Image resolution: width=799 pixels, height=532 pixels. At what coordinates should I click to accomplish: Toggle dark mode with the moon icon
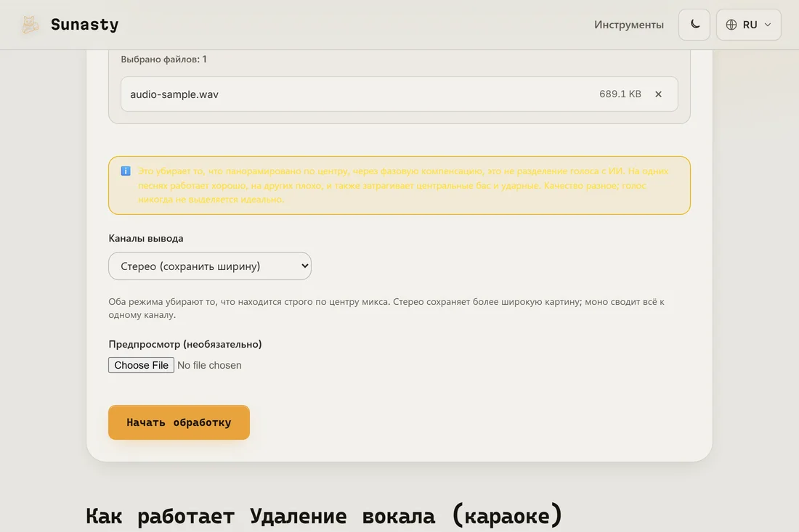(x=694, y=25)
